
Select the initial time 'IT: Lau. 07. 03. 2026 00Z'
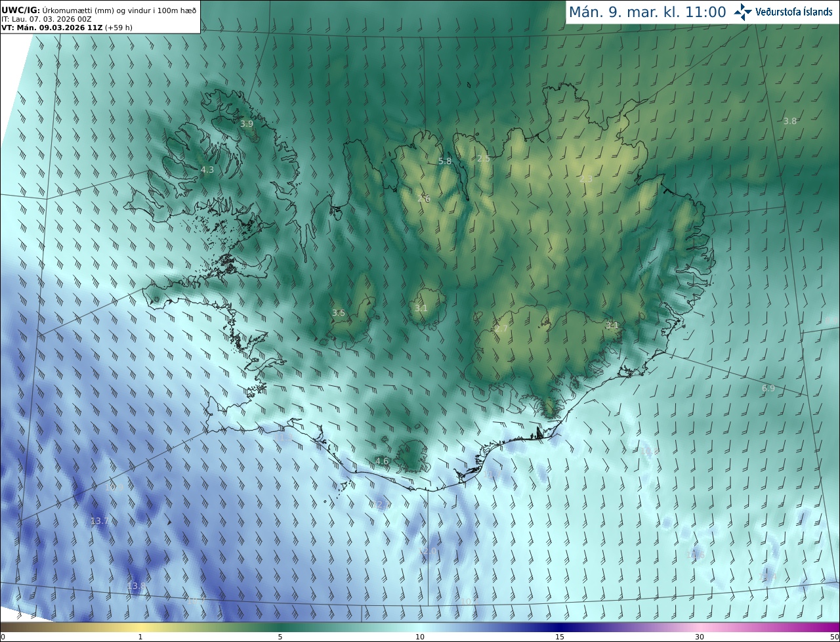(46, 19)
